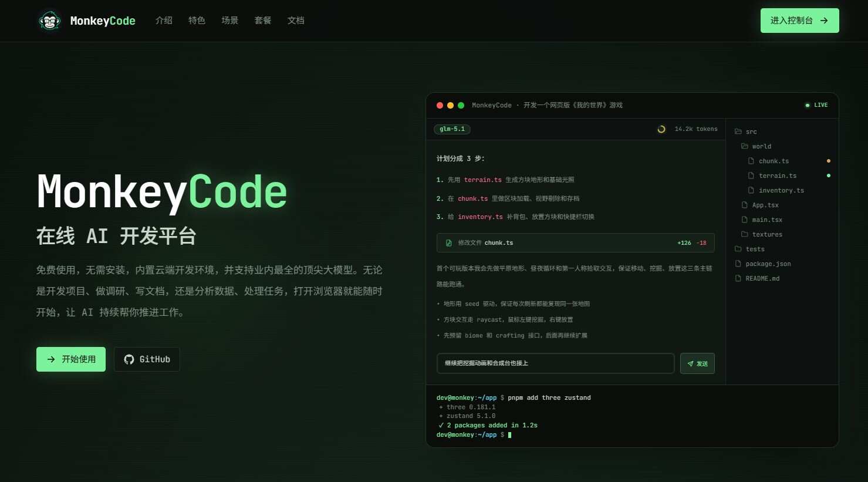This screenshot has height=482, width=868.
Task: Click the 在线 AI 开发平台 subtitle
Action: 116,236
